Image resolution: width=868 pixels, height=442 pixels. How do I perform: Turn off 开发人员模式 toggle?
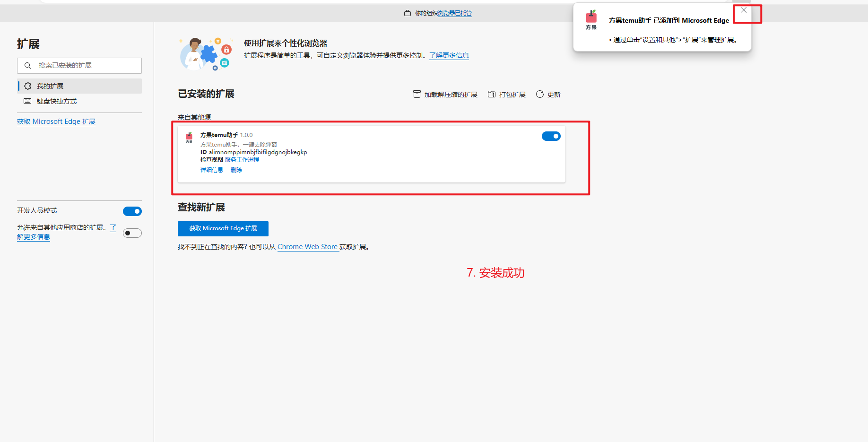coord(132,211)
